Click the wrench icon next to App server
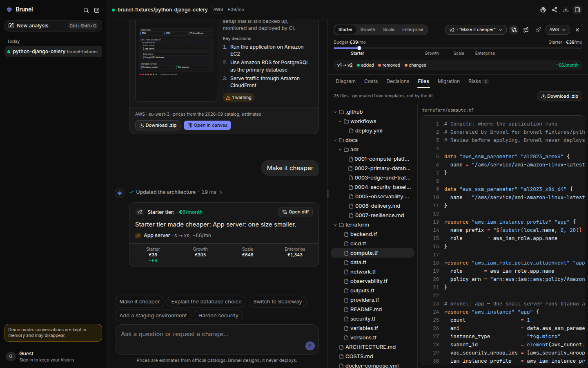Viewport: 588px width, 368px height. click(x=138, y=236)
